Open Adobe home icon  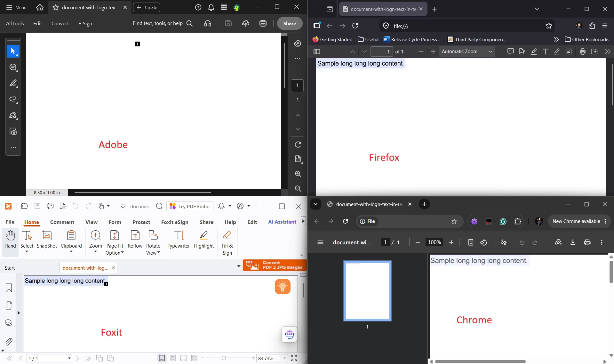pos(40,7)
